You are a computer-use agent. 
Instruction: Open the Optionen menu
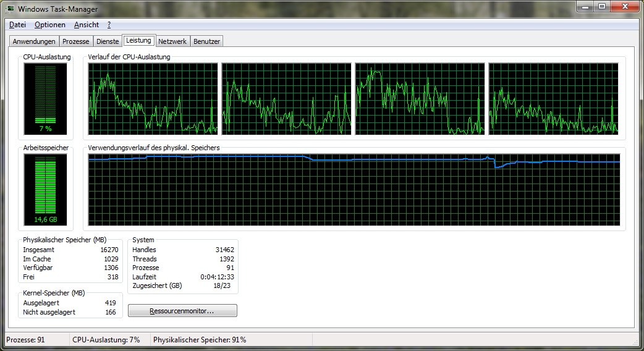(x=50, y=25)
